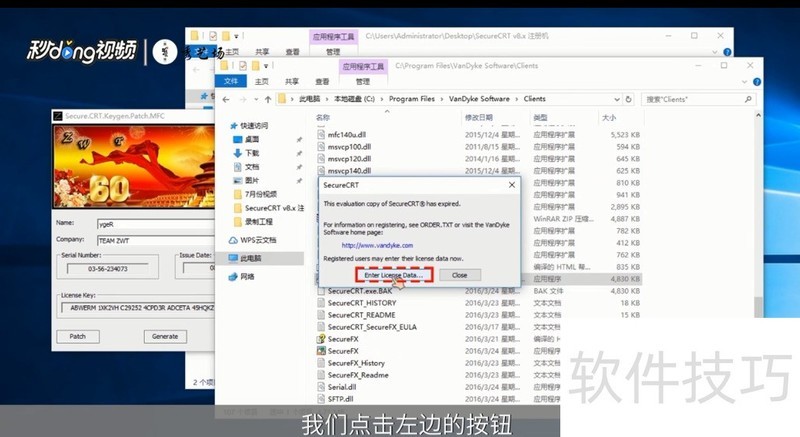
Task: Collapse ribbon chevron in Clients window
Action: (744, 82)
